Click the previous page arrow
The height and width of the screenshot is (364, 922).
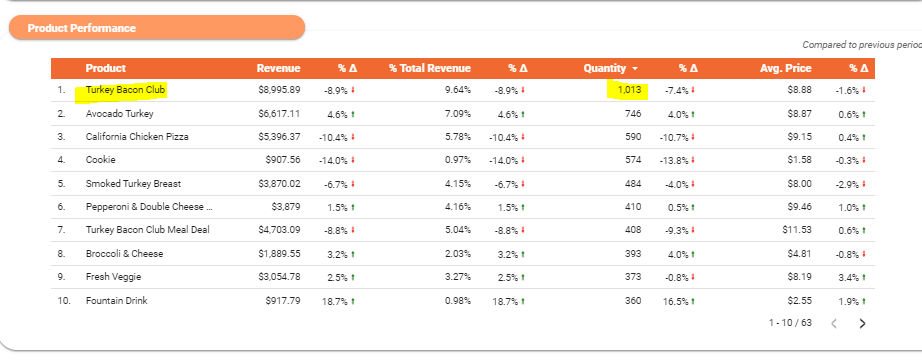click(x=834, y=323)
